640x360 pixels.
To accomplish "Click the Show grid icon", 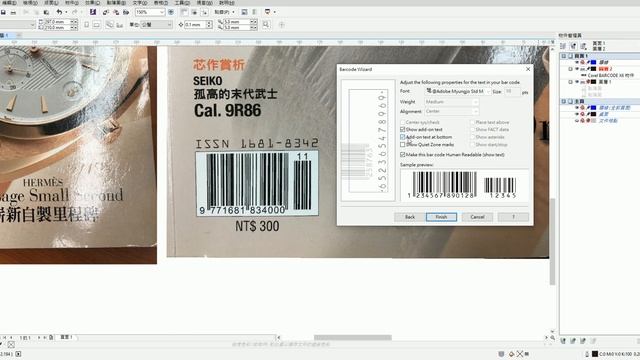I will point(194,12).
